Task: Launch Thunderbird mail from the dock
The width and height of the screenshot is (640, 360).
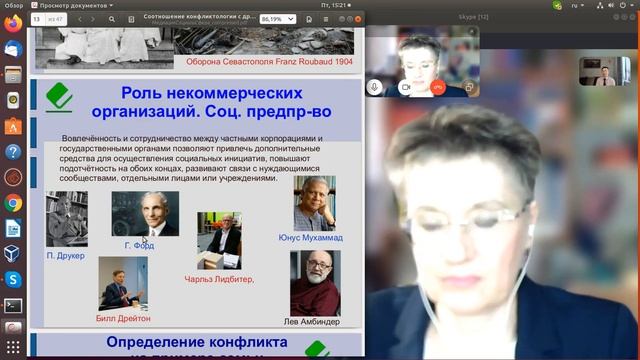Action: click(13, 49)
